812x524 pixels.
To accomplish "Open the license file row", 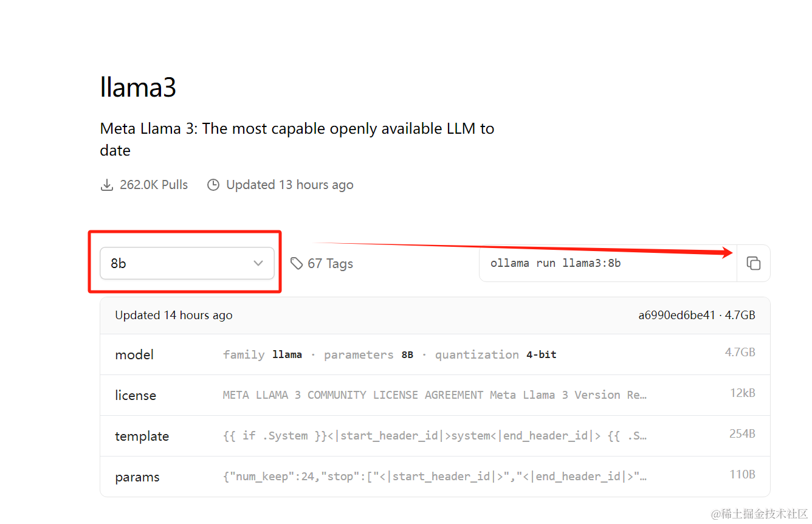I will point(435,395).
